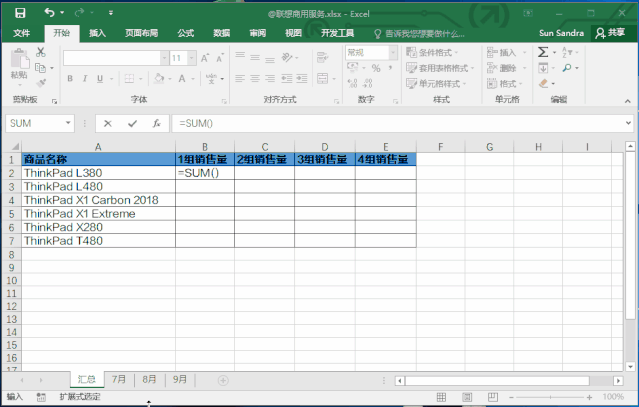Click the cell Borders icon

(x=129, y=79)
